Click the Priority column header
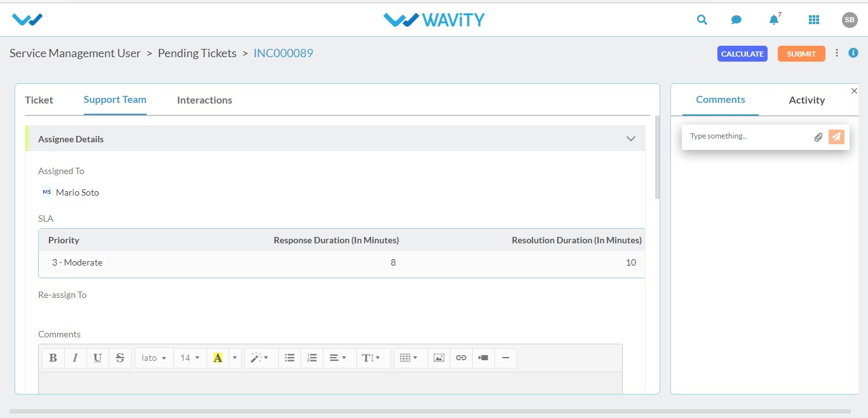 click(64, 240)
